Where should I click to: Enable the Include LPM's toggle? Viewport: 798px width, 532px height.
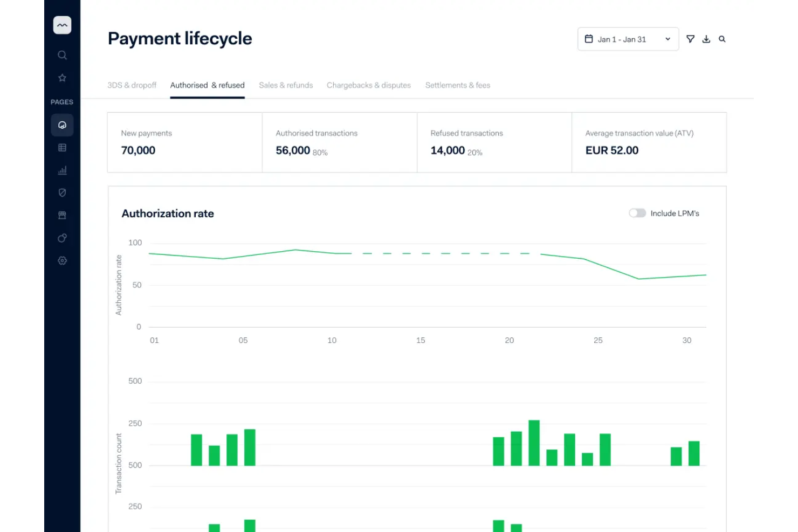[637, 213]
